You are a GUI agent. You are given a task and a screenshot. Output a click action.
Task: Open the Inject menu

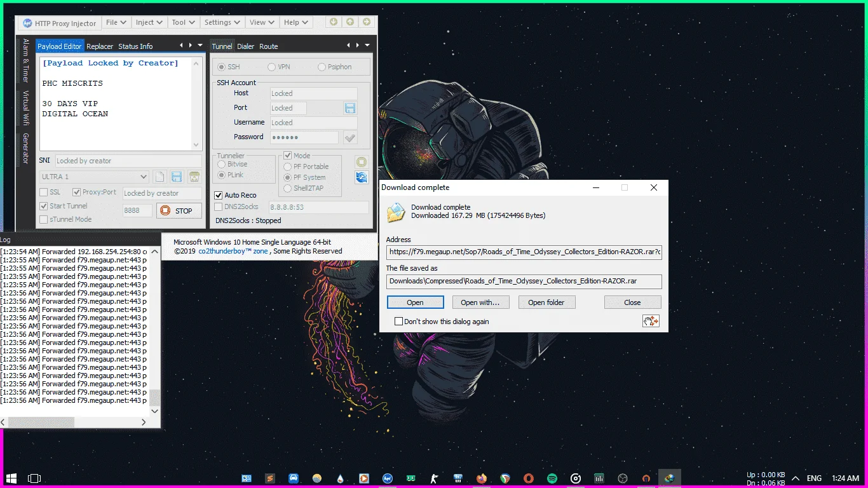click(149, 22)
